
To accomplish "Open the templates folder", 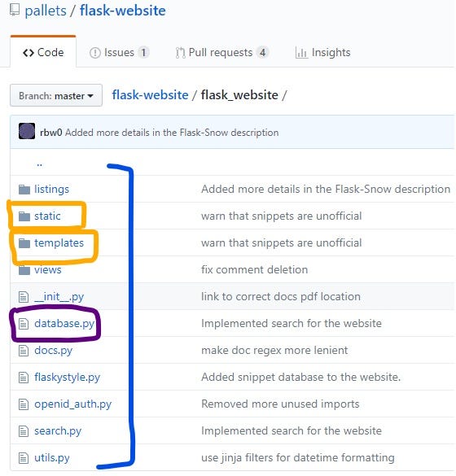I will click(59, 242).
